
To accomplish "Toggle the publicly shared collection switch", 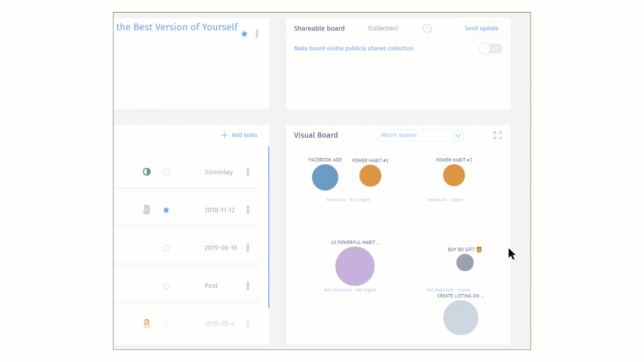I will [490, 48].
